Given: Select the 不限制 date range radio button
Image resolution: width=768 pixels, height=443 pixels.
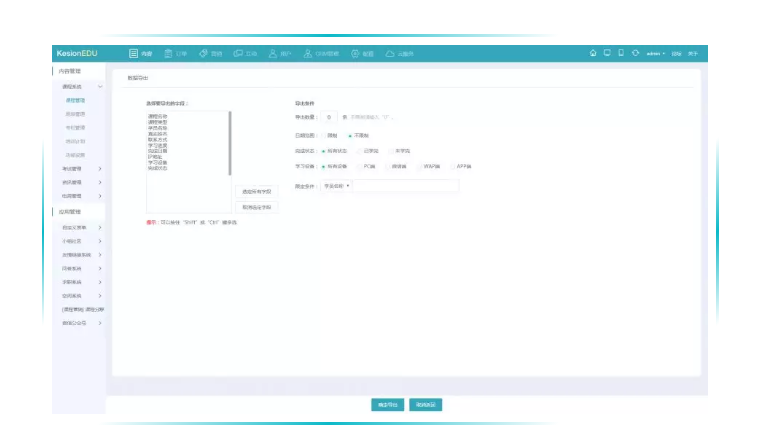Looking at the screenshot, I should tap(350, 135).
